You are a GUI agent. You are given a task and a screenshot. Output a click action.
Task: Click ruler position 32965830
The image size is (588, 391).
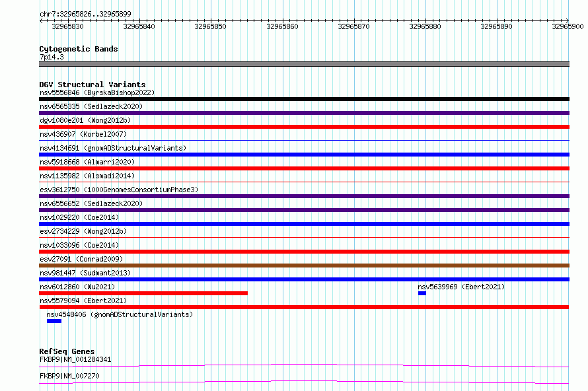(x=67, y=26)
